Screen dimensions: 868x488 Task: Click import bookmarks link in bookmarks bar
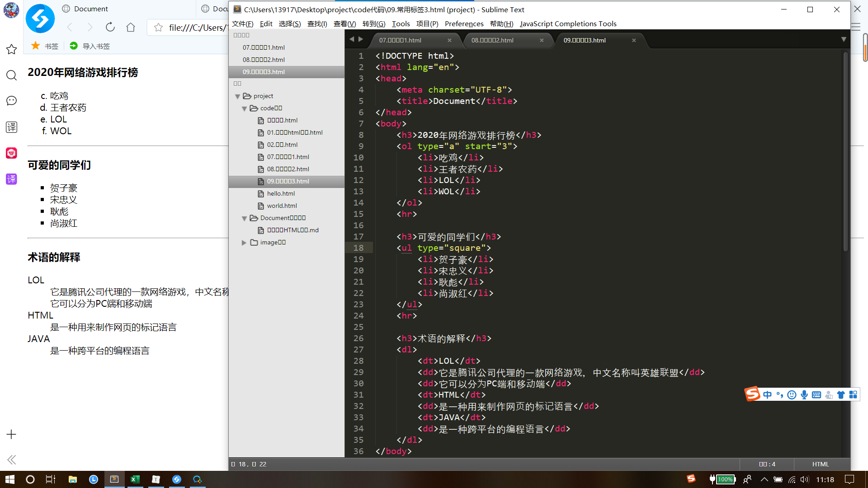coord(96,46)
